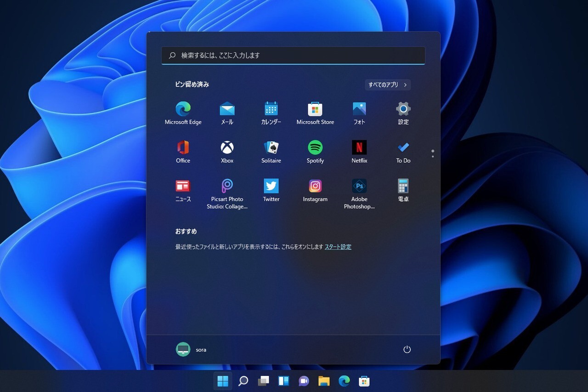This screenshot has width=588, height=392.
Task: Open the To Do app
Action: click(403, 152)
